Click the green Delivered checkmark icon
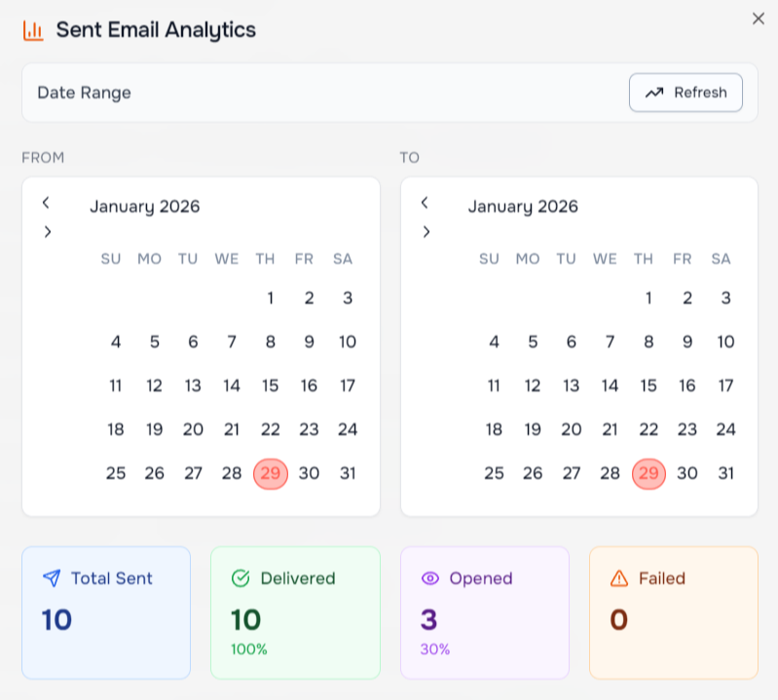This screenshot has width=778, height=700. 241,578
